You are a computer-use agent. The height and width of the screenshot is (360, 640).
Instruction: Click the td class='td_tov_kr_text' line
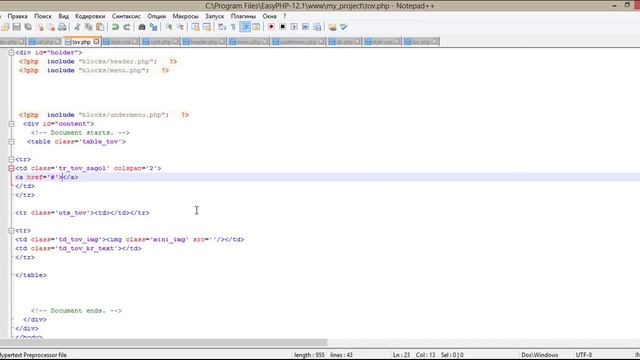pyautogui.click(x=78, y=248)
